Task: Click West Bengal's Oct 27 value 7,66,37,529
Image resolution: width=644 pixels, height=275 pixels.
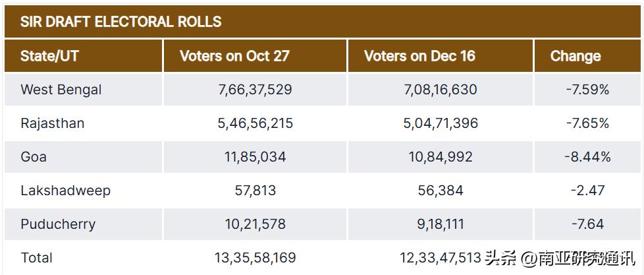Action: coord(255,90)
